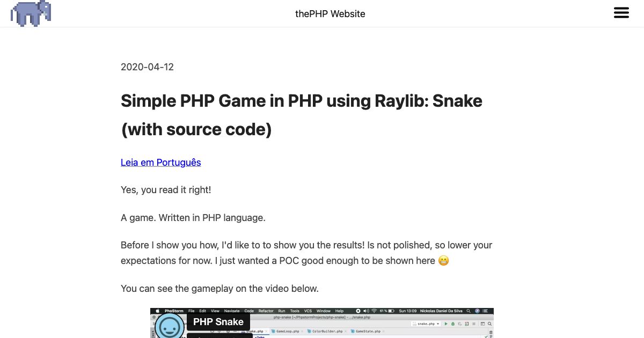This screenshot has width=644, height=338.
Task: Click the attach-to-process icon beside the coverage icon
Action: 466,324
